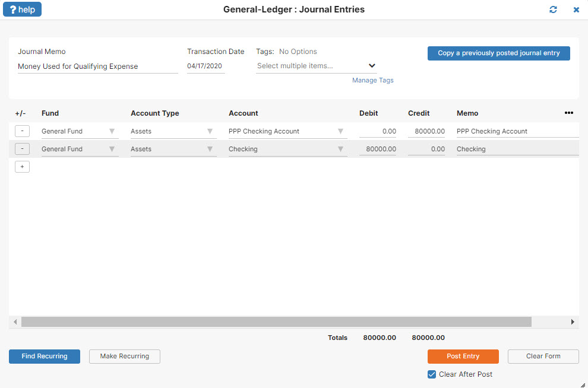Edit Debit 0.00 in PPP Checking row
The height and width of the screenshot is (388, 588).
378,131
